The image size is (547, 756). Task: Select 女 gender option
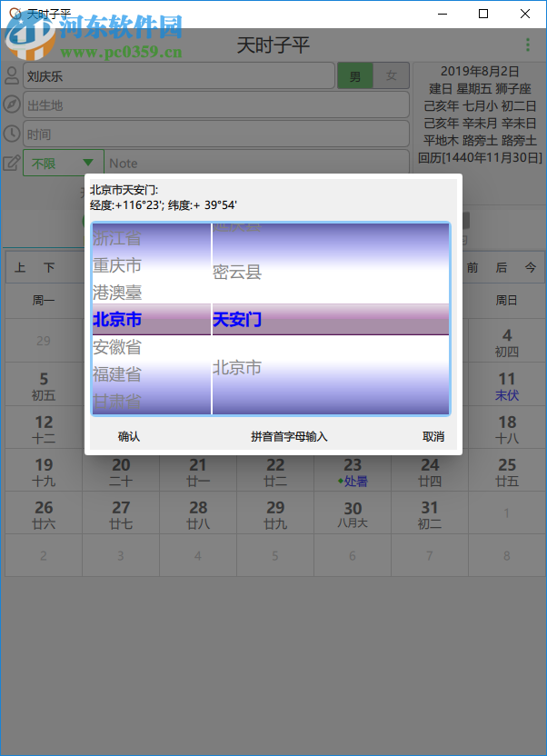coord(392,75)
